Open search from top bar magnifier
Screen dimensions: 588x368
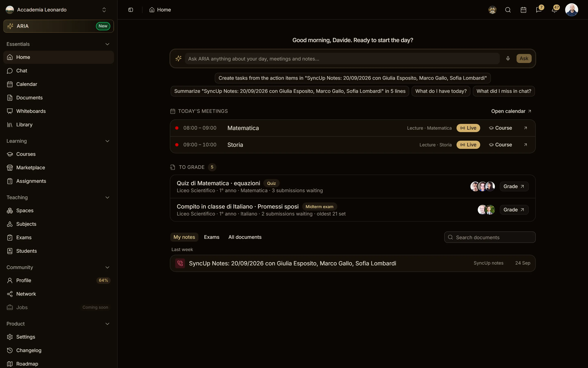point(508,10)
